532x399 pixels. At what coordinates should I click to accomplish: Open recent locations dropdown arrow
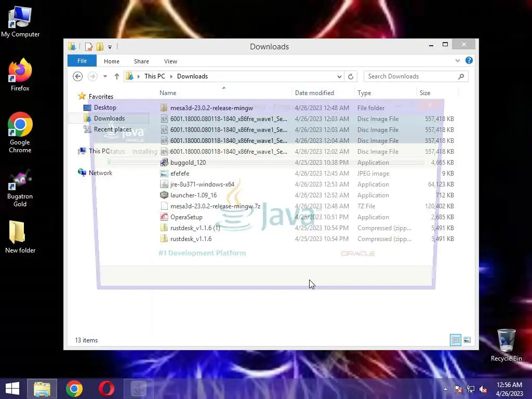coord(105,76)
